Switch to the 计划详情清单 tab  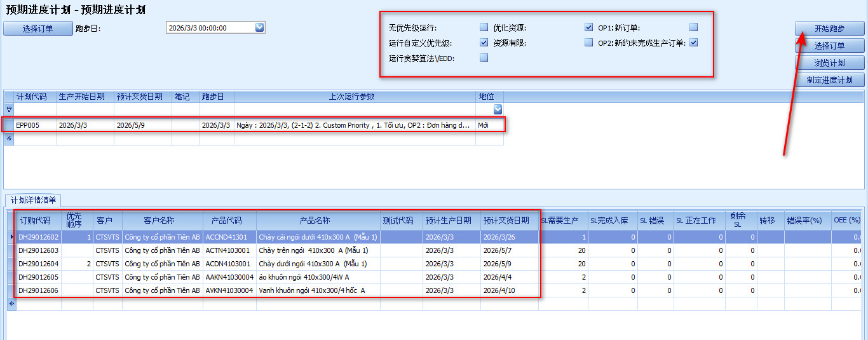point(34,200)
